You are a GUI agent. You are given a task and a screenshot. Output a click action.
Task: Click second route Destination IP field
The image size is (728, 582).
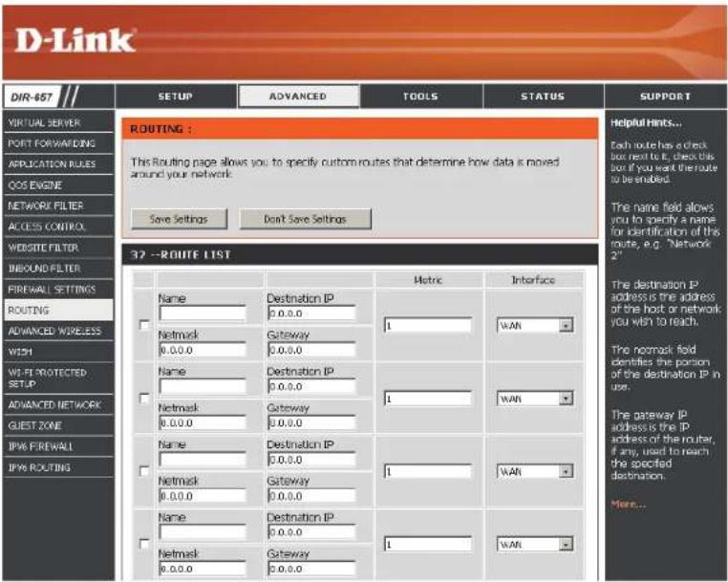click(x=311, y=386)
